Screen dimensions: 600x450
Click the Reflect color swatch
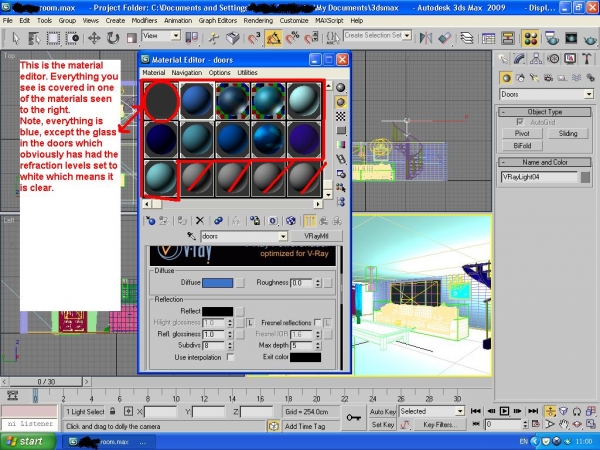pyautogui.click(x=217, y=311)
